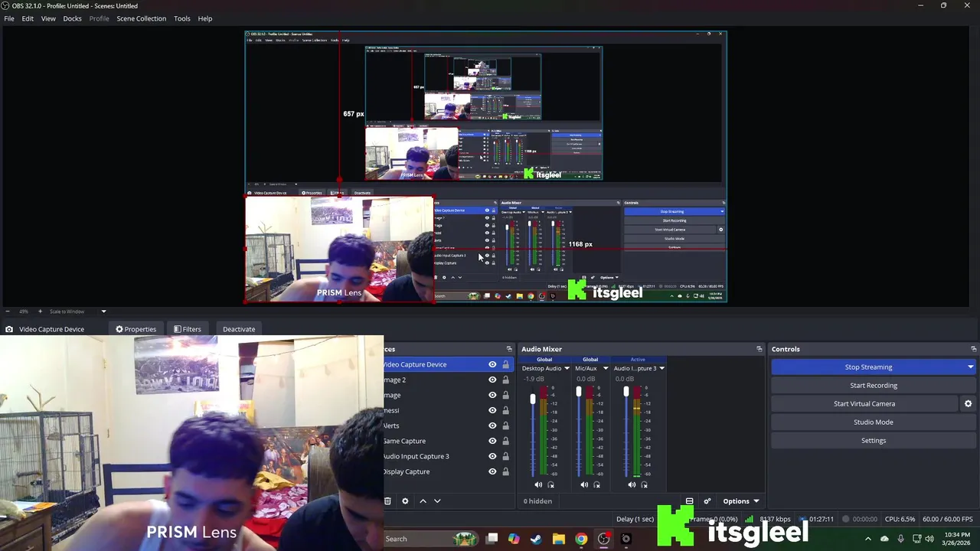Image resolution: width=980 pixels, height=551 pixels.
Task: Zoom in the preview with plus
Action: (x=40, y=311)
